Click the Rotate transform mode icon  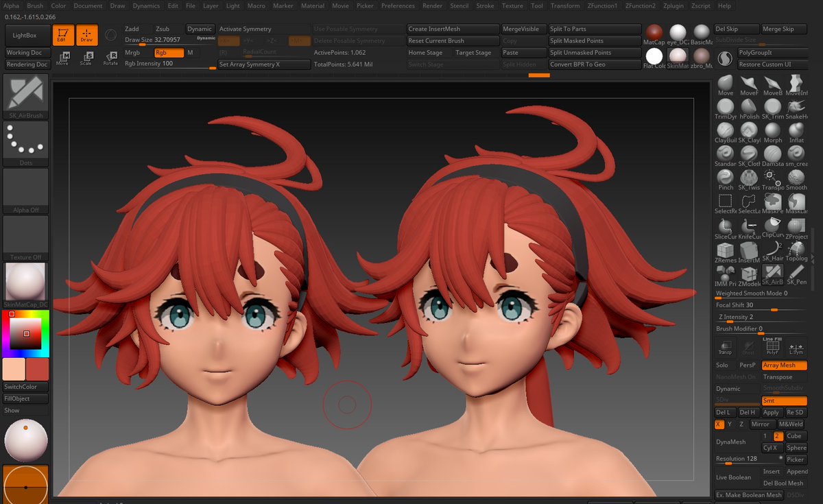(110, 58)
